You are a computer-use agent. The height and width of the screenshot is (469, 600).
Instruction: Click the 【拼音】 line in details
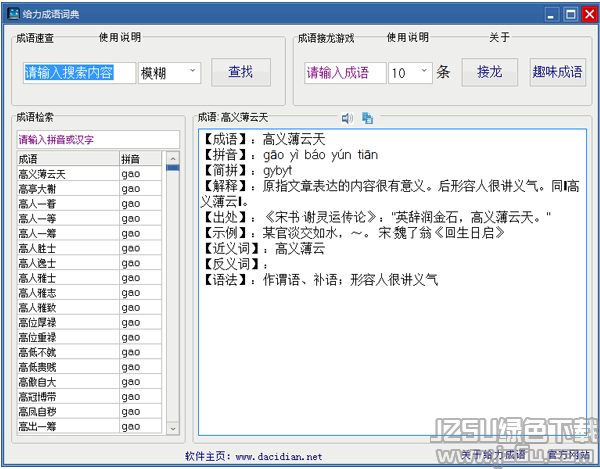(290, 155)
